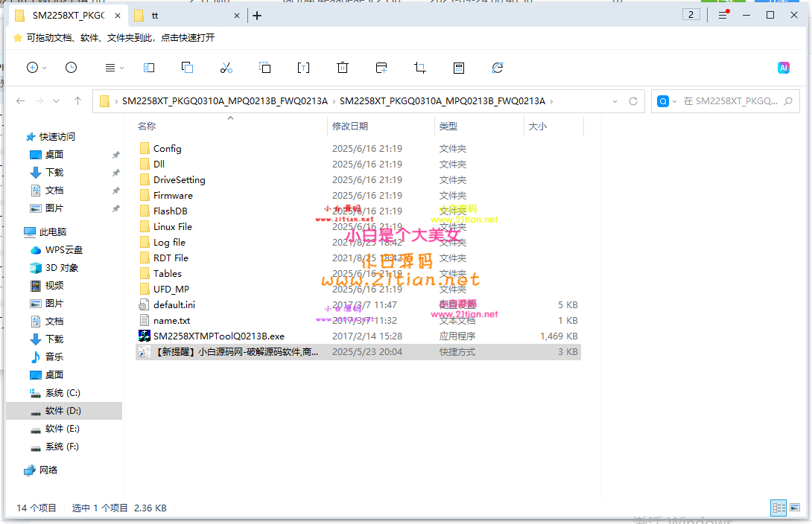The image size is (812, 524).
Task: Add a new tab with plus button
Action: click(257, 16)
